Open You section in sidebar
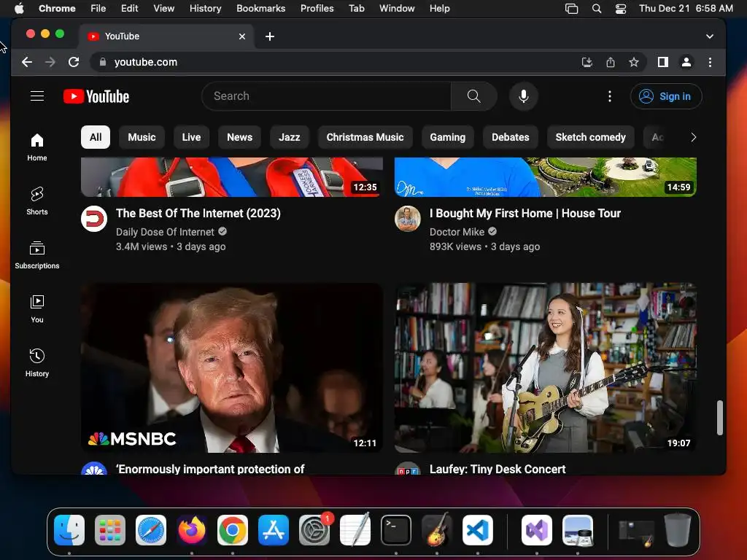The width and height of the screenshot is (747, 560). pyautogui.click(x=37, y=309)
